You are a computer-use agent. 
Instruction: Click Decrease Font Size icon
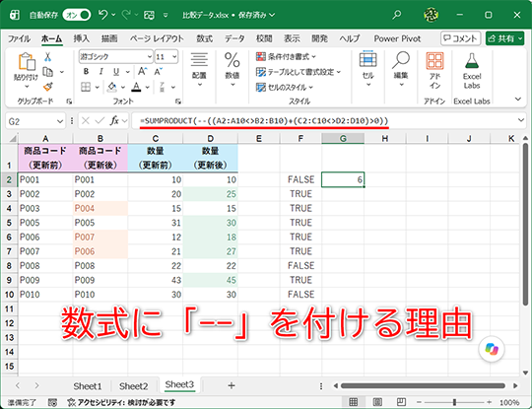tap(158, 72)
